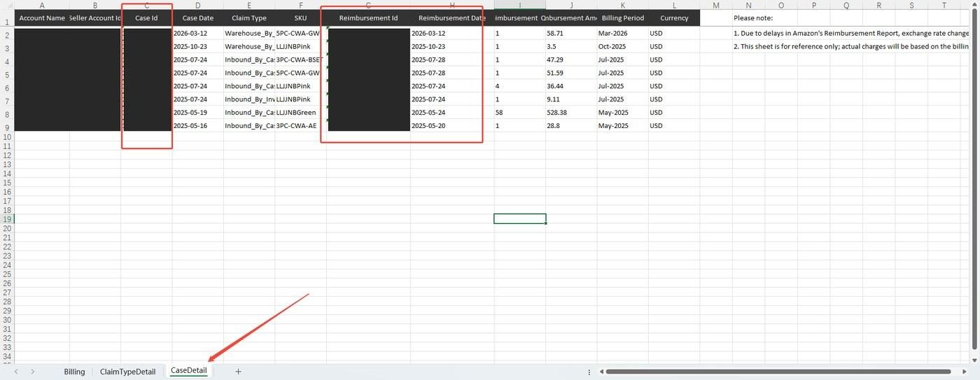Switch to the Billing sheet tab
The width and height of the screenshot is (980, 380).
point(74,372)
